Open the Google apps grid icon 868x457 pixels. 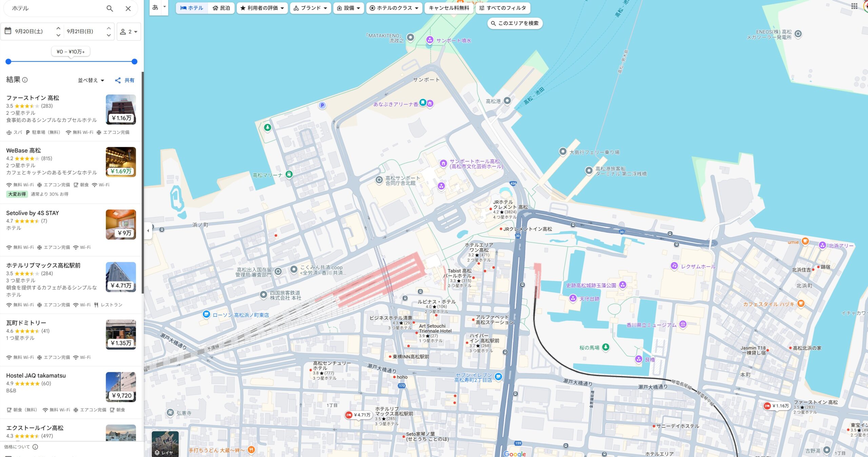pyautogui.click(x=854, y=6)
